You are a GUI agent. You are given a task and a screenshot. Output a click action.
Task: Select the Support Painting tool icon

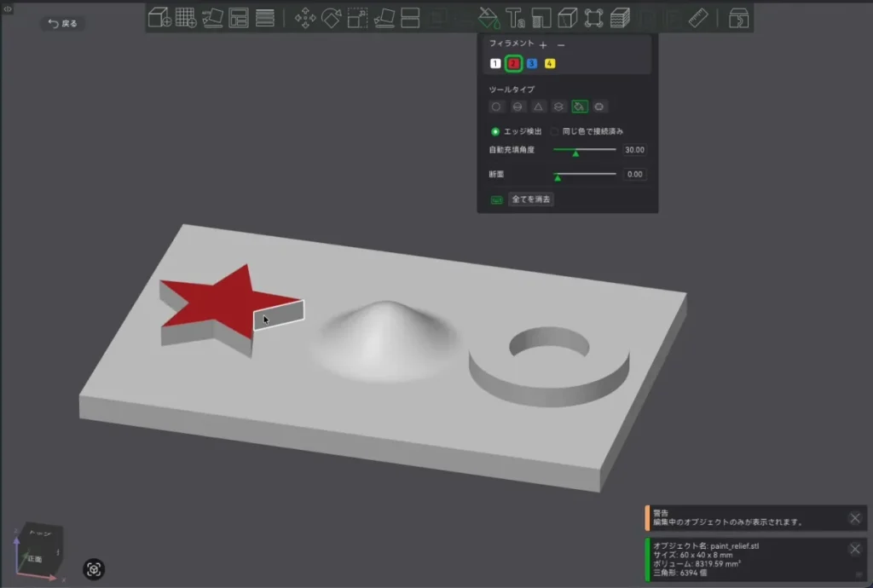541,18
